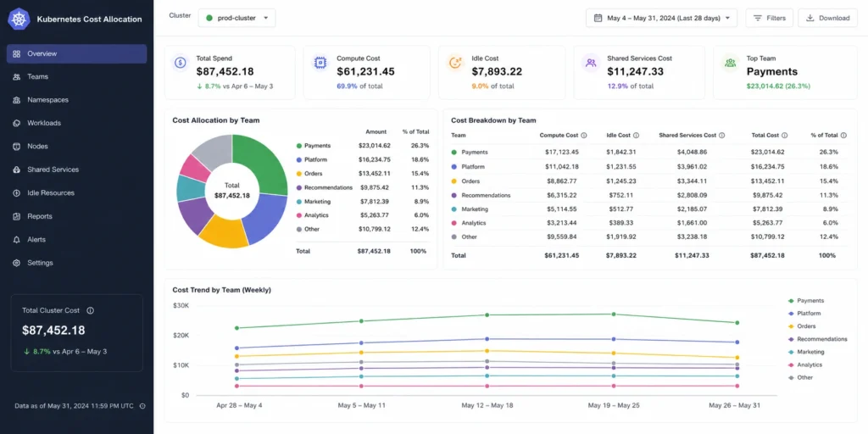Screen dimensions: 868x434
Task: Toggle Orders series in trend chart legend
Action: 802,326
